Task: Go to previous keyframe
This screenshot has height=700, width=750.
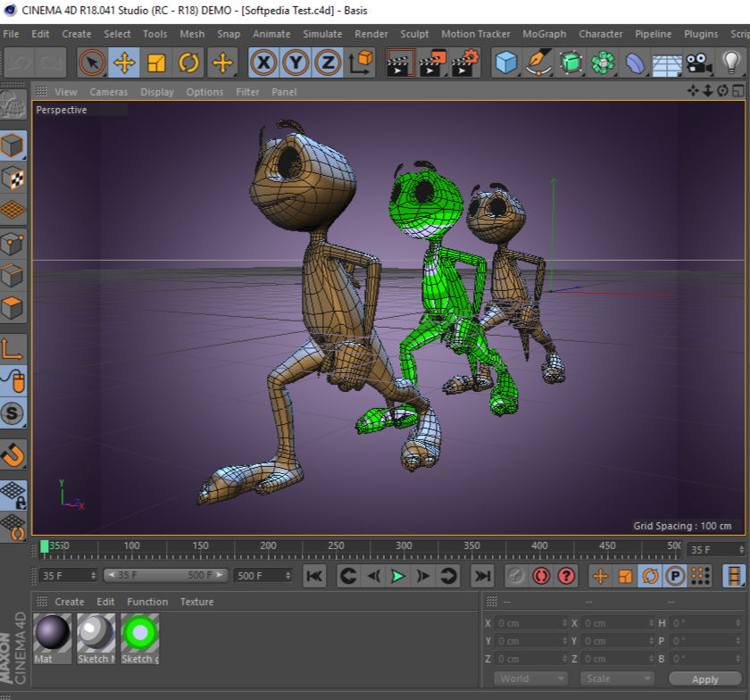Action: [347, 576]
